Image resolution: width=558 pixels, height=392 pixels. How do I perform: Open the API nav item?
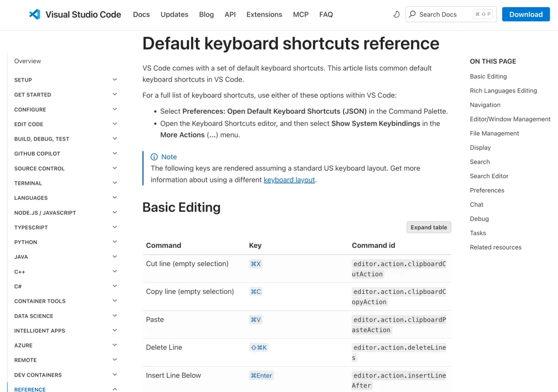click(230, 14)
